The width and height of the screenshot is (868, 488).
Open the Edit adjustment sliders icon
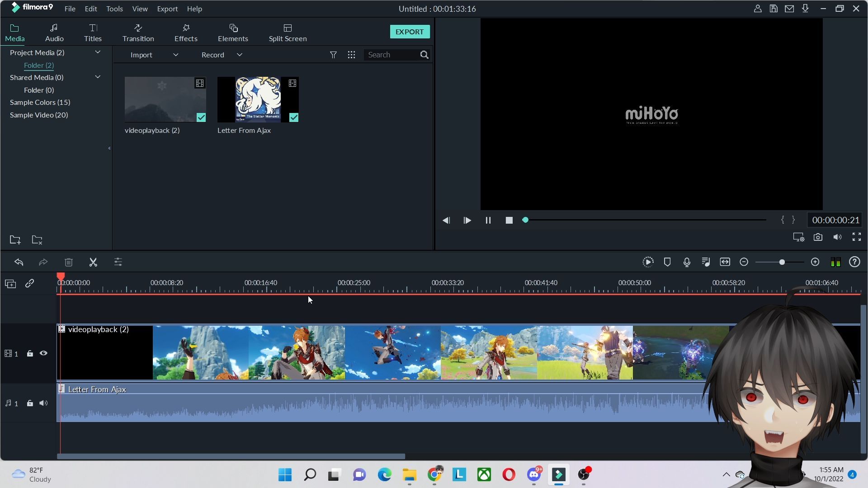coord(118,262)
